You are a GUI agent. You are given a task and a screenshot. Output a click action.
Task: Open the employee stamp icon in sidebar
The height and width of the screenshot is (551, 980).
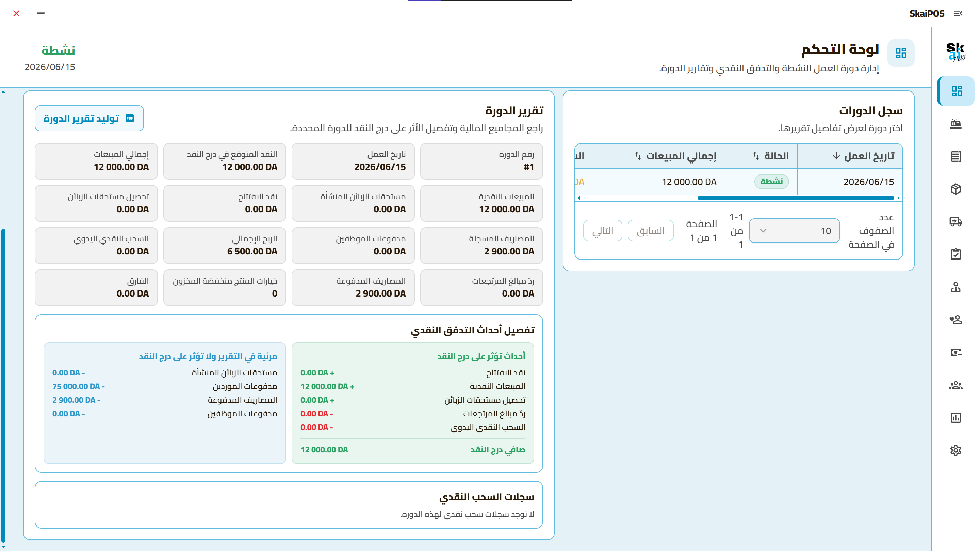pyautogui.click(x=955, y=287)
